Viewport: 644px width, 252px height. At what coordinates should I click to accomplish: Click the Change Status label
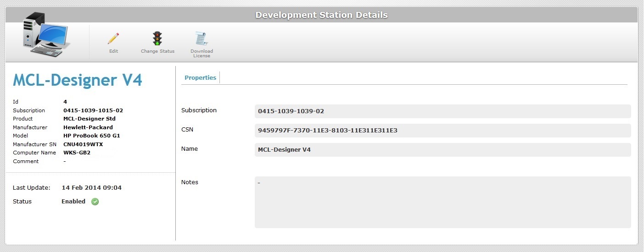pos(157,51)
